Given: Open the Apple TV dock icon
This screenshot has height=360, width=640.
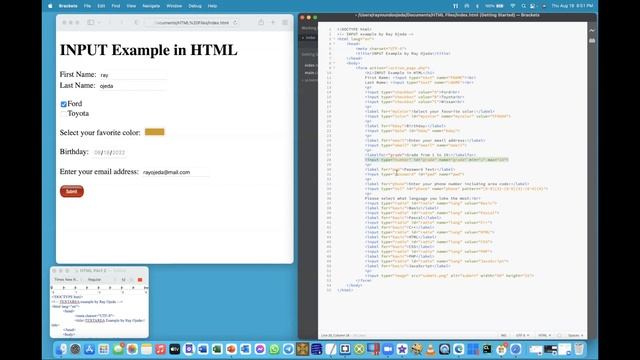Looking at the screenshot, I should click(x=175, y=349).
